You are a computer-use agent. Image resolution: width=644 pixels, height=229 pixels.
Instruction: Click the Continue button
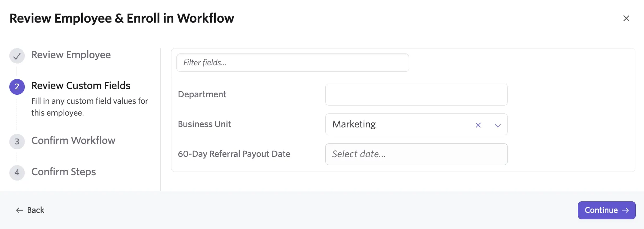pos(607,210)
